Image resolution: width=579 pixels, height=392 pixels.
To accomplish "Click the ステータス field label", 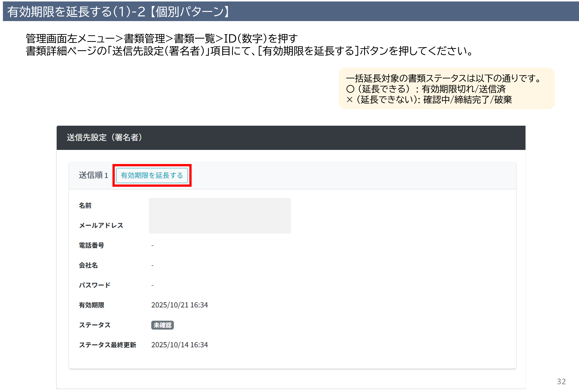I will [94, 325].
